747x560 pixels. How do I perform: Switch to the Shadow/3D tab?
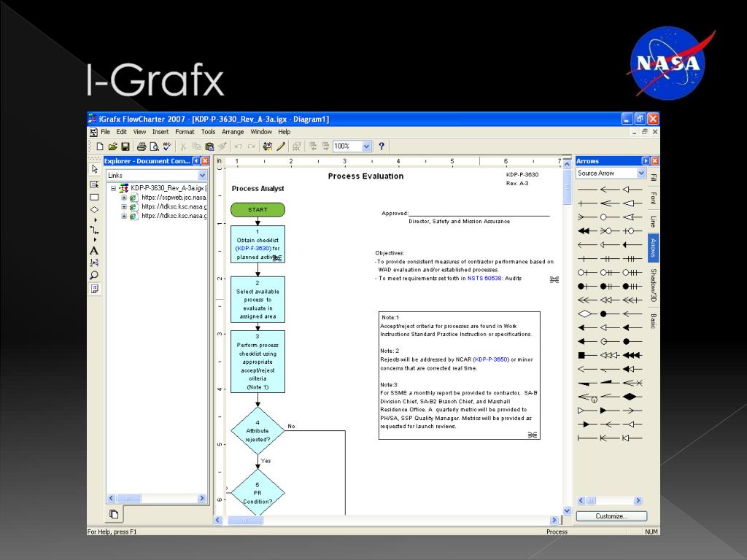[x=653, y=285]
